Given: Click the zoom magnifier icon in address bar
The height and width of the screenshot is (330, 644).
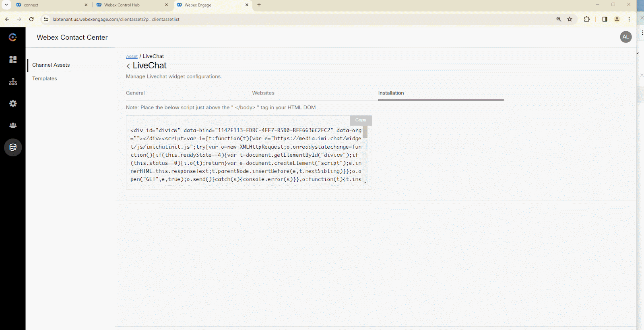Looking at the screenshot, I should [x=559, y=19].
